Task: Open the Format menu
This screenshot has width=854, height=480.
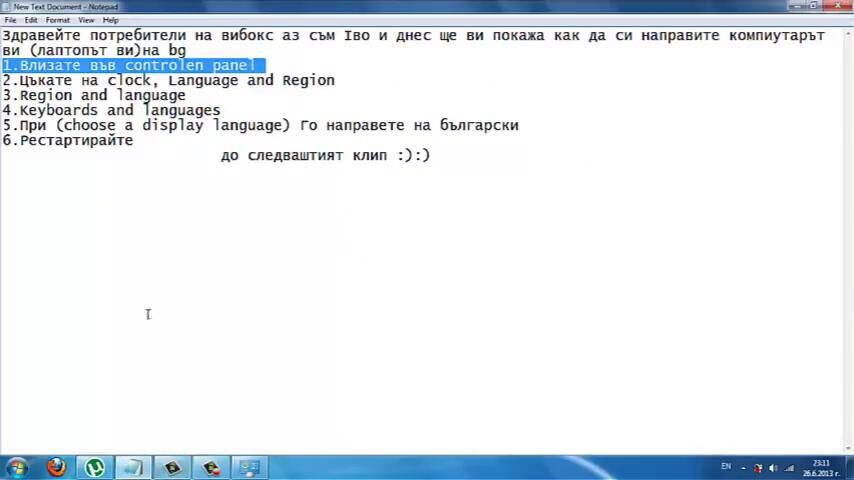Action: [57, 20]
